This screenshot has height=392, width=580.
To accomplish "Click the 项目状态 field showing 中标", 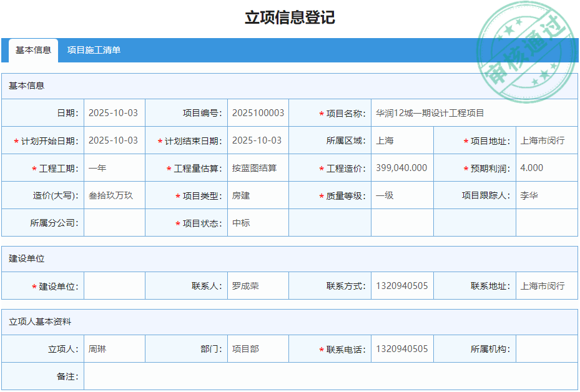I will [258, 223].
